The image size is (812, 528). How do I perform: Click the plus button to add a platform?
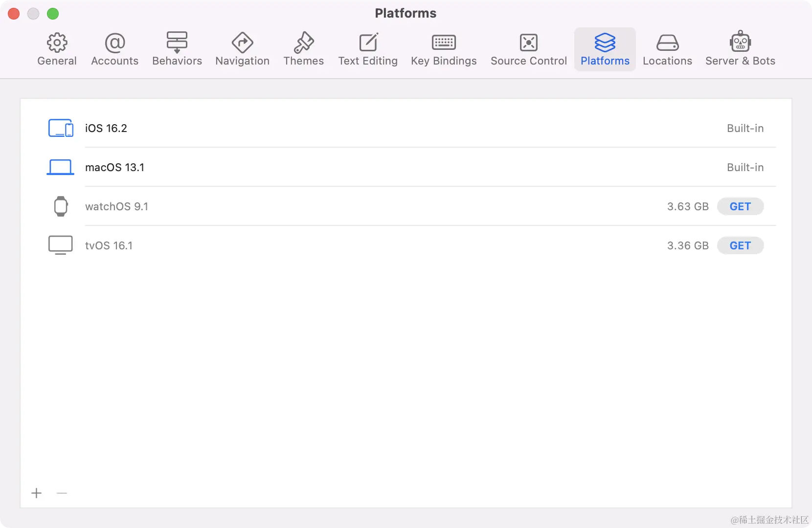pyautogui.click(x=37, y=493)
